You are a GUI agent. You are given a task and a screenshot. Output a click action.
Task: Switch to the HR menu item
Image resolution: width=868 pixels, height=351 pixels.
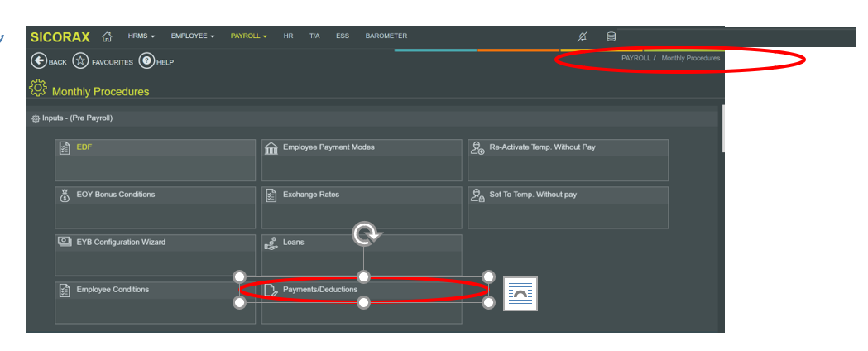pos(288,36)
